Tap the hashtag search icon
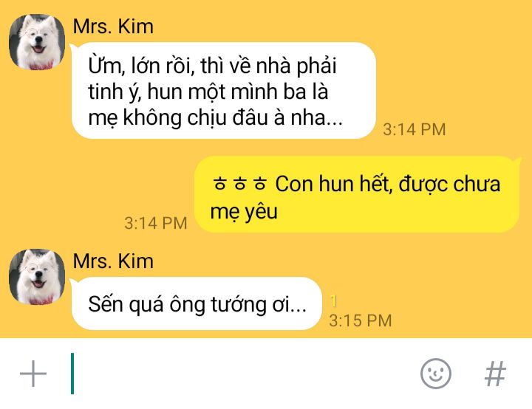The height and width of the screenshot is (409, 532). pyautogui.click(x=495, y=374)
